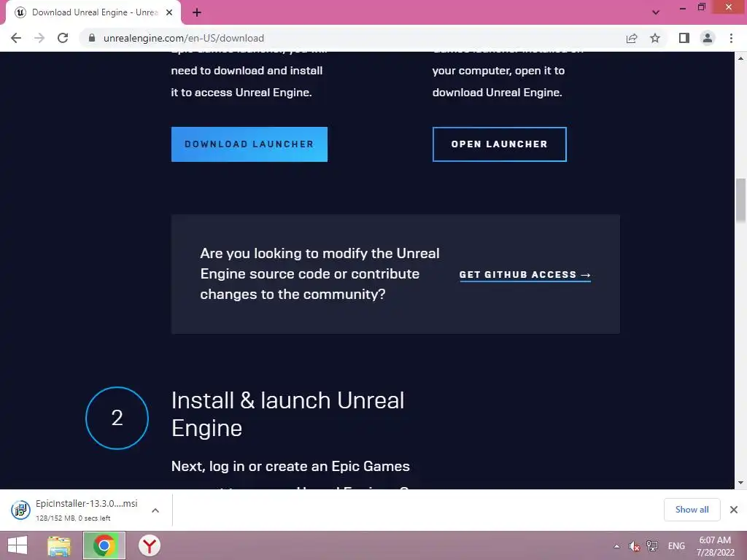
Task: Expand the tab search dropdown arrow
Action: 656,12
